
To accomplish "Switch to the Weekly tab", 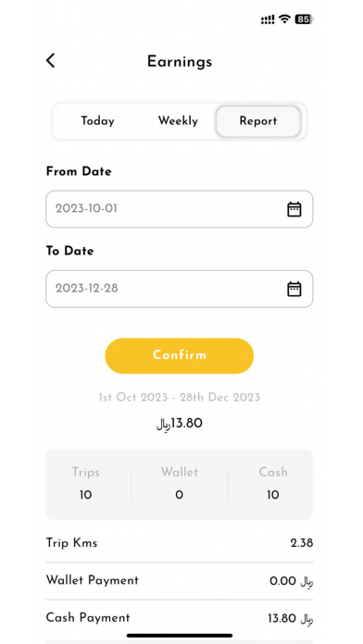I will [x=178, y=121].
